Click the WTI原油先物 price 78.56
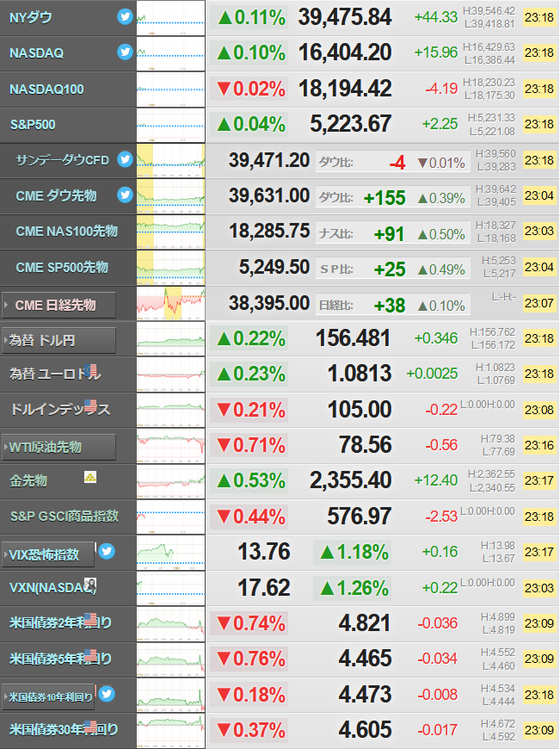560x749 pixels. point(366,445)
